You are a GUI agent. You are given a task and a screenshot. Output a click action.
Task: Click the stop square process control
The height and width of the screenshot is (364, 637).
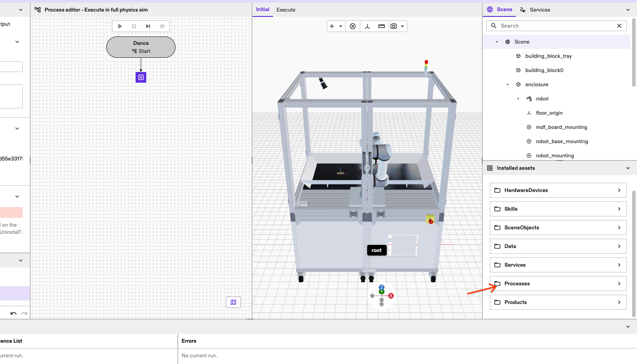tap(134, 26)
